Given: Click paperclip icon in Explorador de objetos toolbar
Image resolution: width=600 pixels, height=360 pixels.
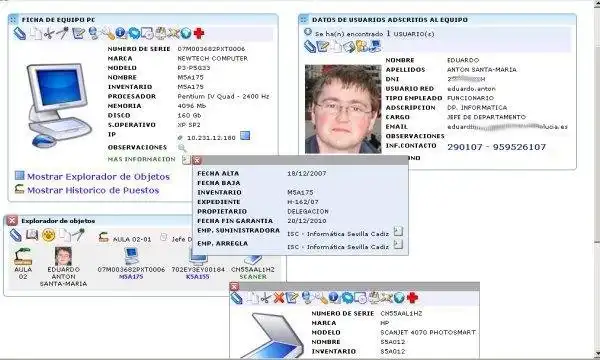Looking at the screenshot, I should [x=15, y=235].
